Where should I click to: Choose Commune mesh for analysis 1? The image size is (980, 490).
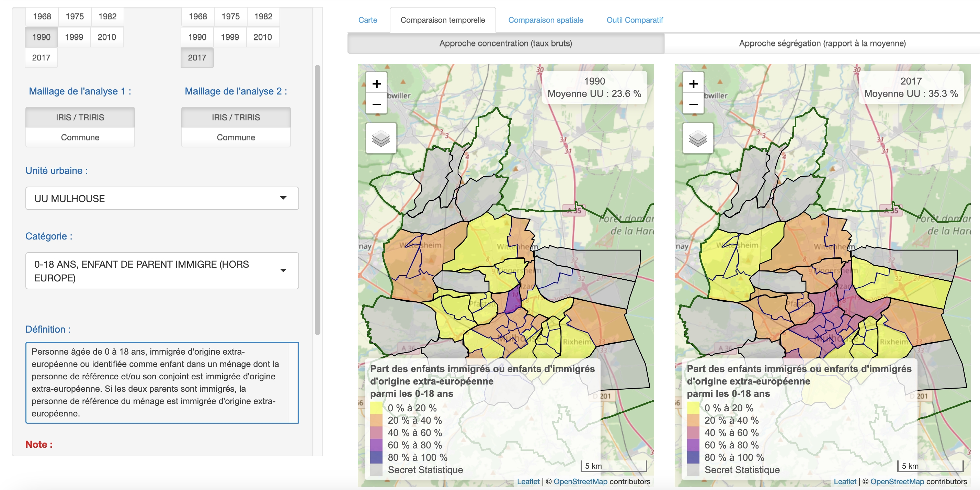80,137
